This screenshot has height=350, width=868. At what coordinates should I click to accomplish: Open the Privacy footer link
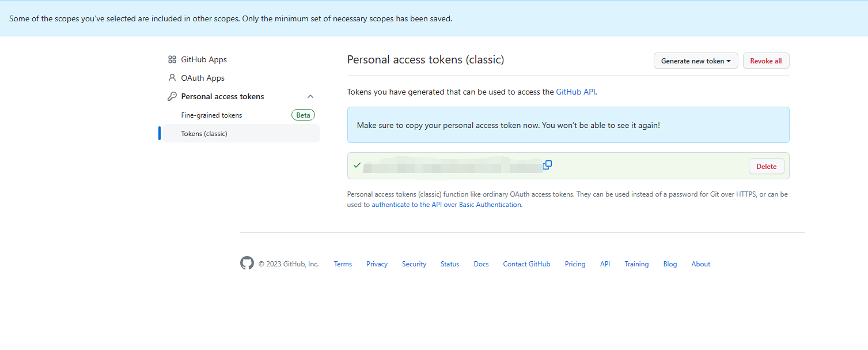[x=377, y=264]
